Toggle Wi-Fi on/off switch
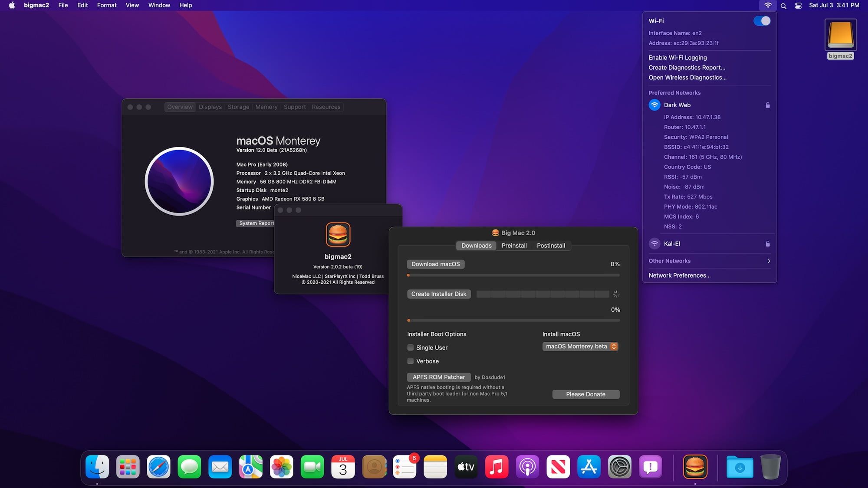This screenshot has height=488, width=868. tap(762, 20)
